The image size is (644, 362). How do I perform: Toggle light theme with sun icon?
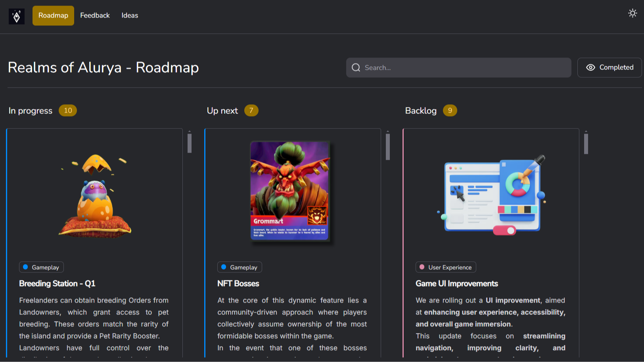tap(632, 13)
